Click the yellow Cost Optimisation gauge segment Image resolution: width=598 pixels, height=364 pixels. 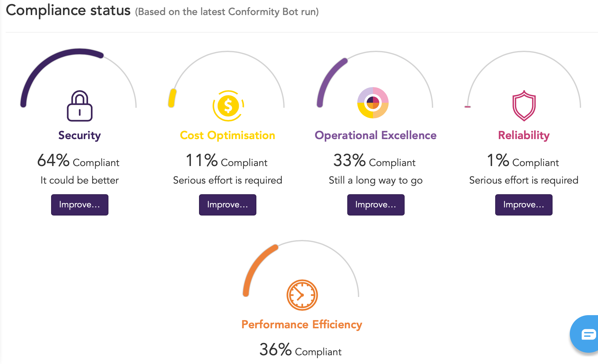172,98
